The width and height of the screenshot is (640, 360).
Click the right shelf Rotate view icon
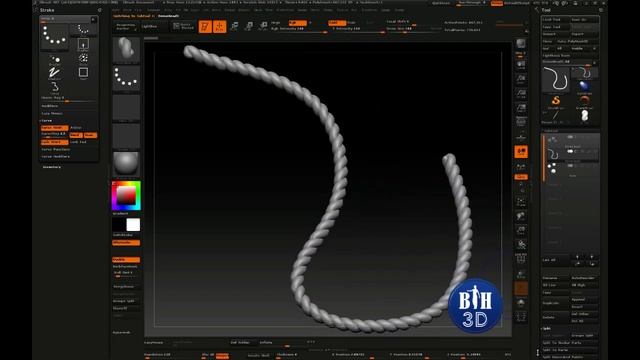[x=521, y=245]
